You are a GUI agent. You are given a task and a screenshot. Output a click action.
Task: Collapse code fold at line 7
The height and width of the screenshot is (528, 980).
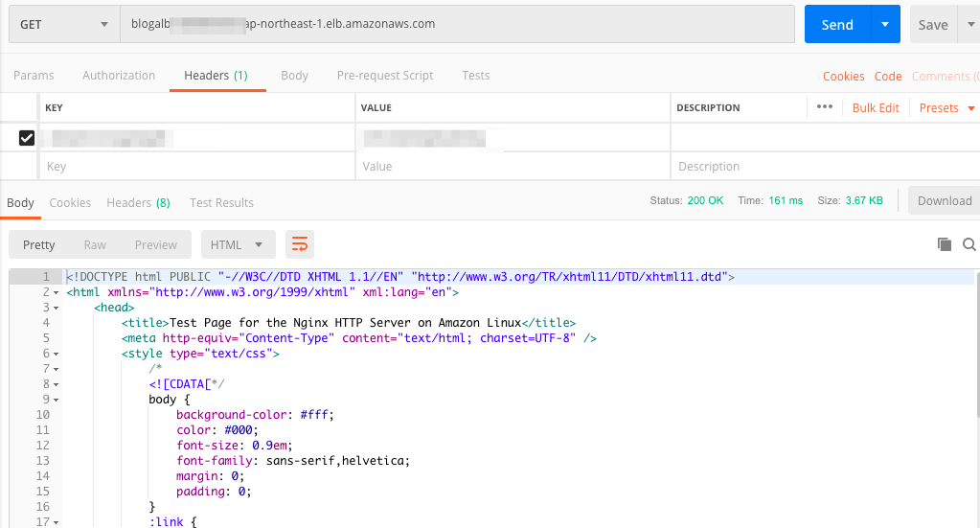(56, 369)
